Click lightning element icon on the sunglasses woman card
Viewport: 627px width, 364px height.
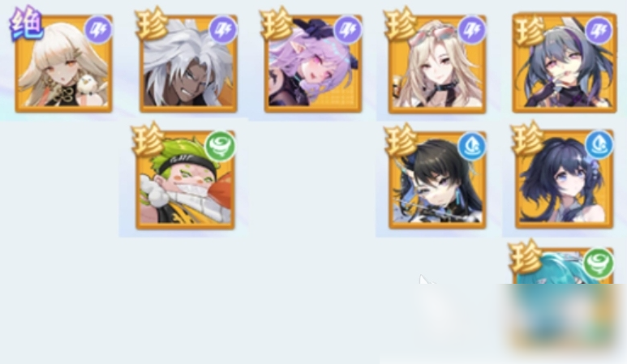472,29
